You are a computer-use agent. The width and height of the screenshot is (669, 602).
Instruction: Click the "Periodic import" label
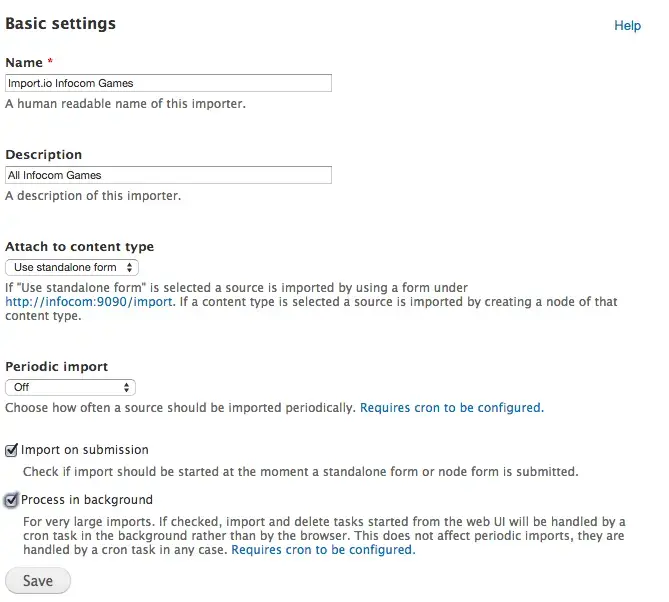pyautogui.click(x=57, y=367)
